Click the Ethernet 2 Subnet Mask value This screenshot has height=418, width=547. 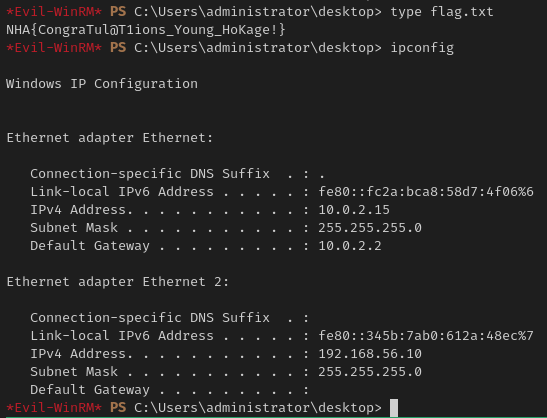coord(370,372)
